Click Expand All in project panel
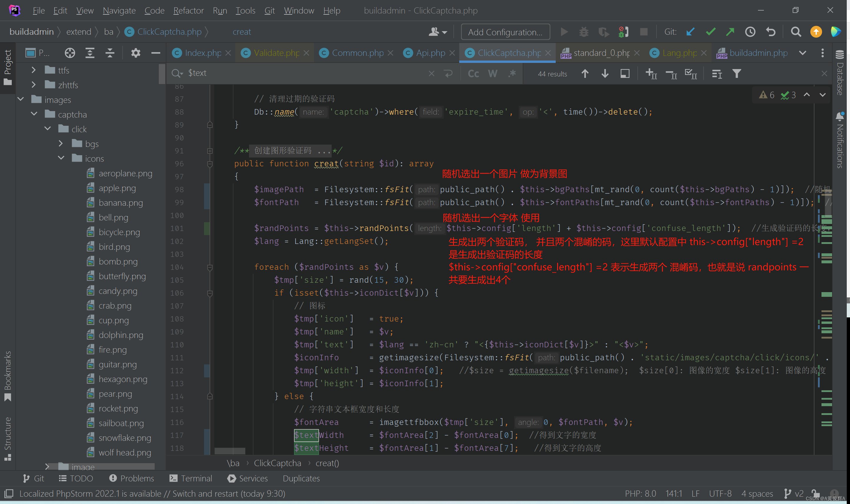This screenshot has height=504, width=850. (90, 53)
